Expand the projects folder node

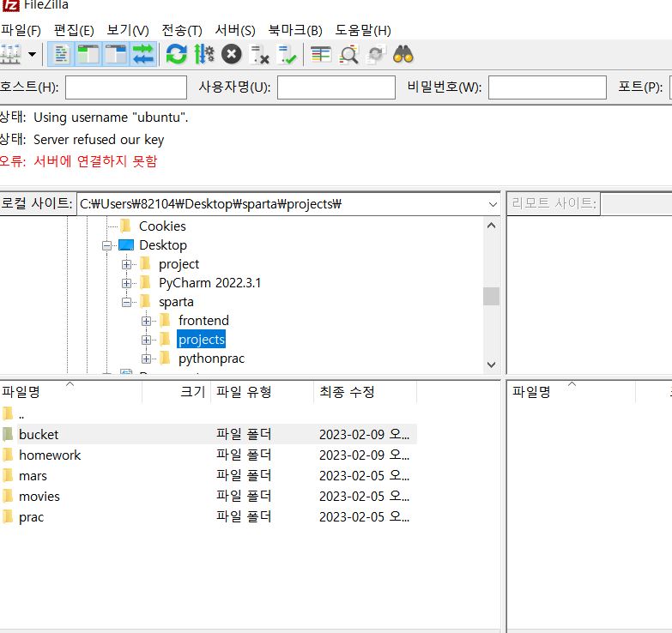(146, 340)
